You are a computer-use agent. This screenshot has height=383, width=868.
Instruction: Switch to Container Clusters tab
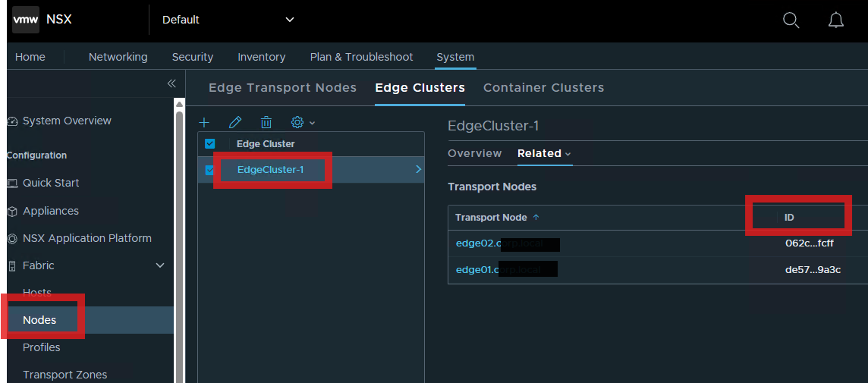pyautogui.click(x=543, y=87)
